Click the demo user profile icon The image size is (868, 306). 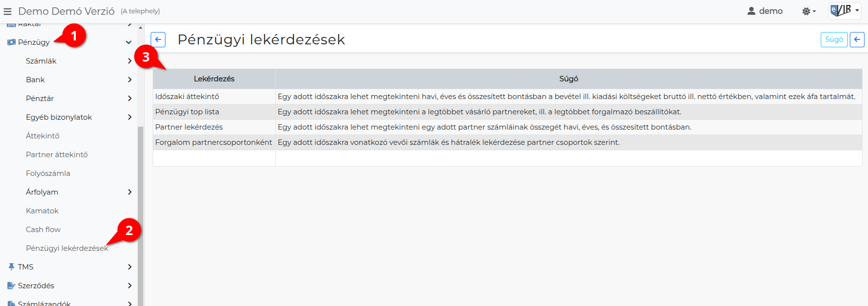751,11
